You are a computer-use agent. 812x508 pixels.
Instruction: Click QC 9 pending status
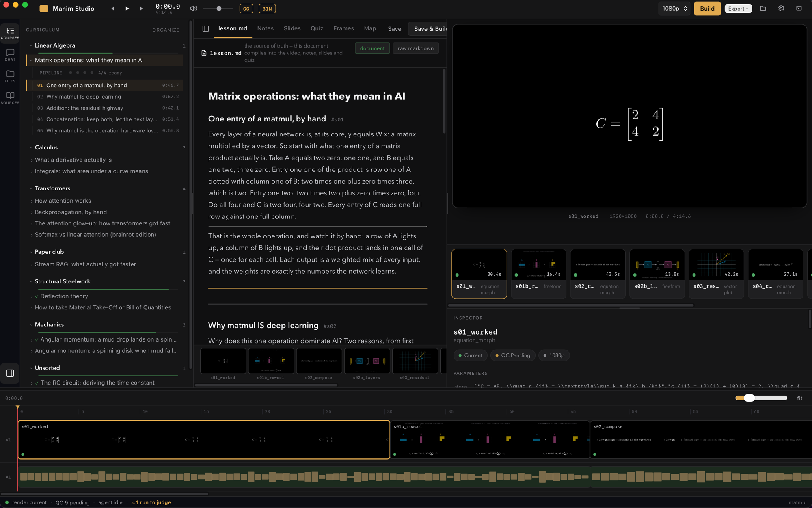click(x=72, y=503)
